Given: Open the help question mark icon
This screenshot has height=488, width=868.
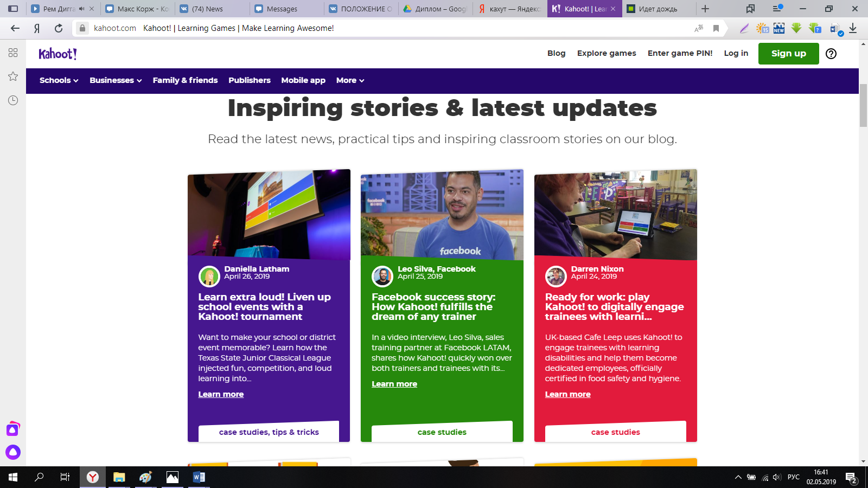Looking at the screenshot, I should pyautogui.click(x=831, y=54).
